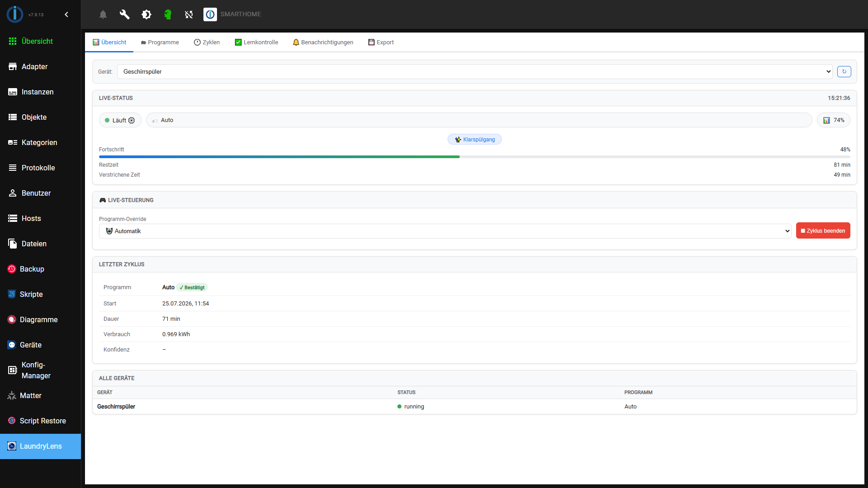Collapse the sidebar with the chevron arrow
This screenshot has width=868, height=488.
click(x=66, y=14)
